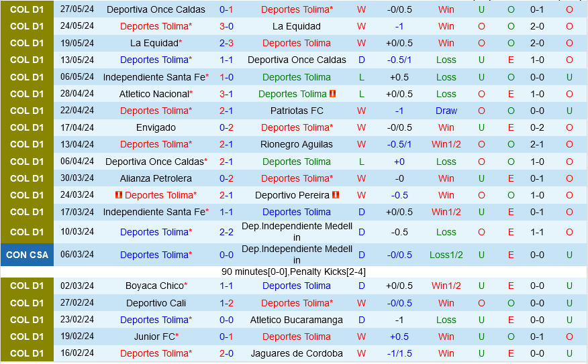Click COL D1 label on 16/02/24 row
588x364 pixels.
click(27, 353)
